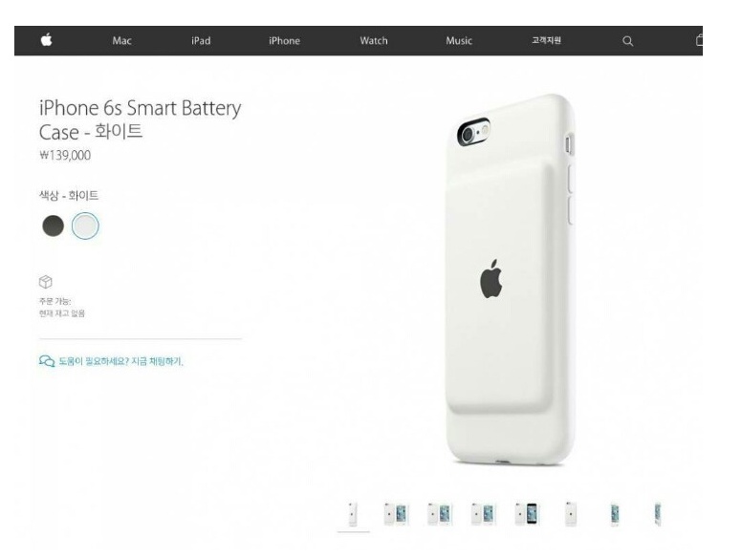Image resolution: width=742 pixels, height=560 pixels.
Task: Go to the iPhone section
Action: pos(284,41)
